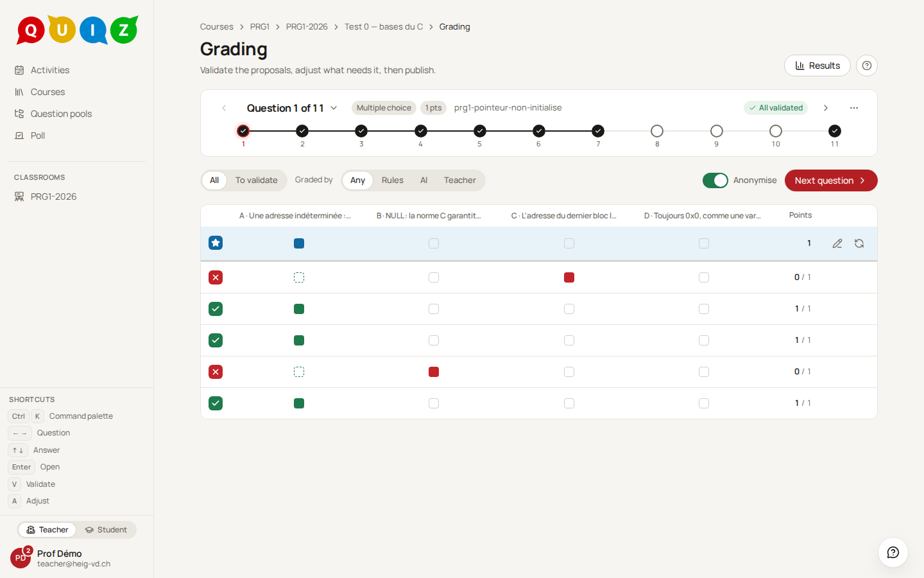This screenshot has height=578, width=924.
Task: Toggle option D in the answer key row
Action: [704, 243]
